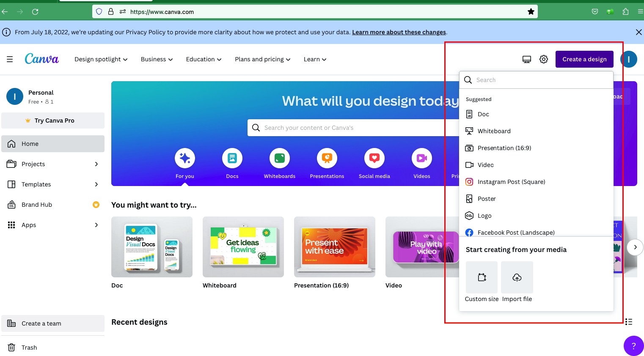Screen dimensions: 644x356
Task: Expand the Design spotlight dropdown
Action: [x=101, y=59]
